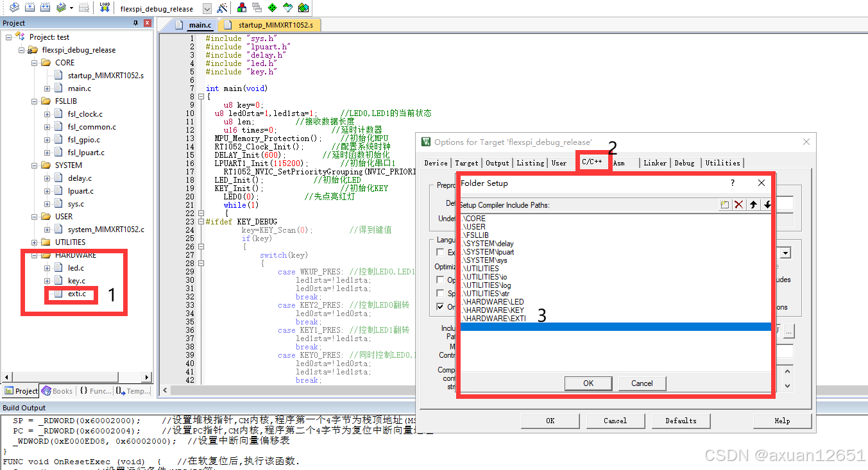The image size is (868, 470).
Task: Collapse the flexspi_debug_release tree node
Action: (x=22, y=50)
